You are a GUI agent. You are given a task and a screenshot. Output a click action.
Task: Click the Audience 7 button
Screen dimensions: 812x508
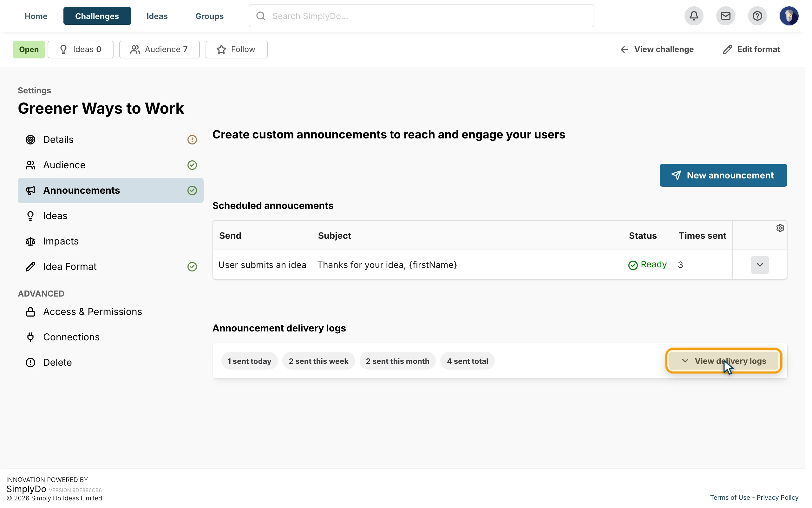point(159,50)
